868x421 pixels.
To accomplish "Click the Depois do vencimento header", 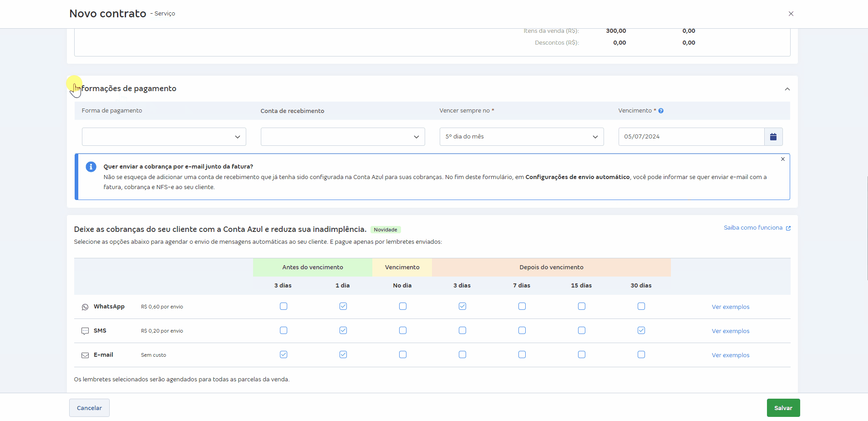I will (551, 267).
